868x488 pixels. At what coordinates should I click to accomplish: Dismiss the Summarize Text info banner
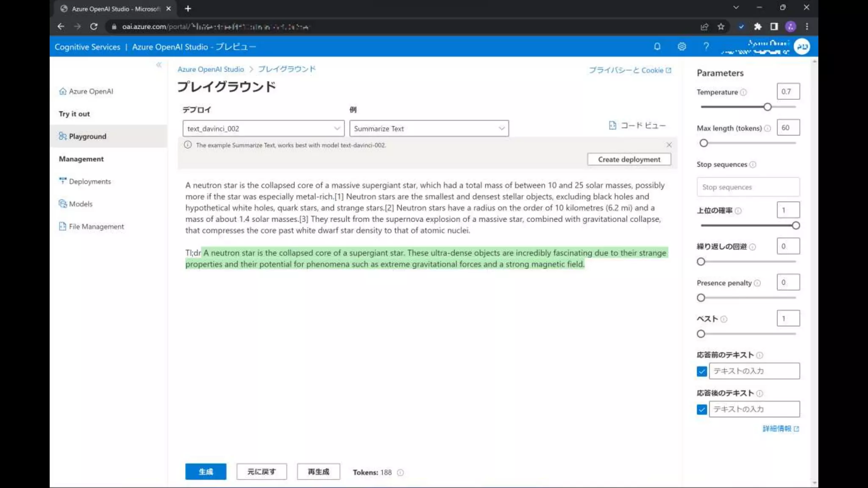click(x=669, y=145)
